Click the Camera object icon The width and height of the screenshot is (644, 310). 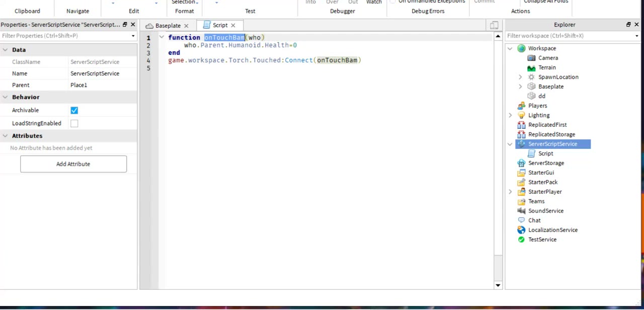(531, 58)
